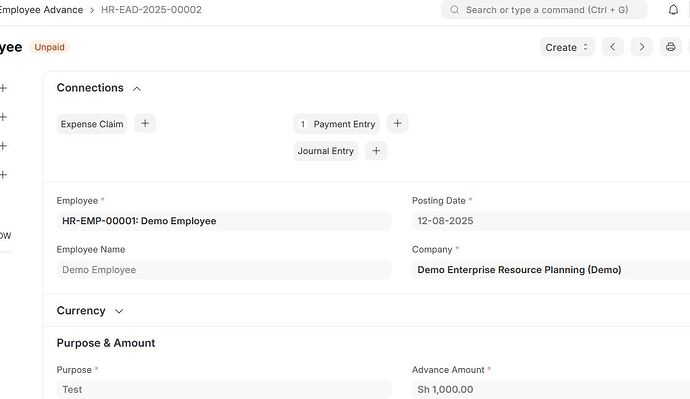Add new Expense Claim plus icon
690x399 pixels.
tap(145, 124)
